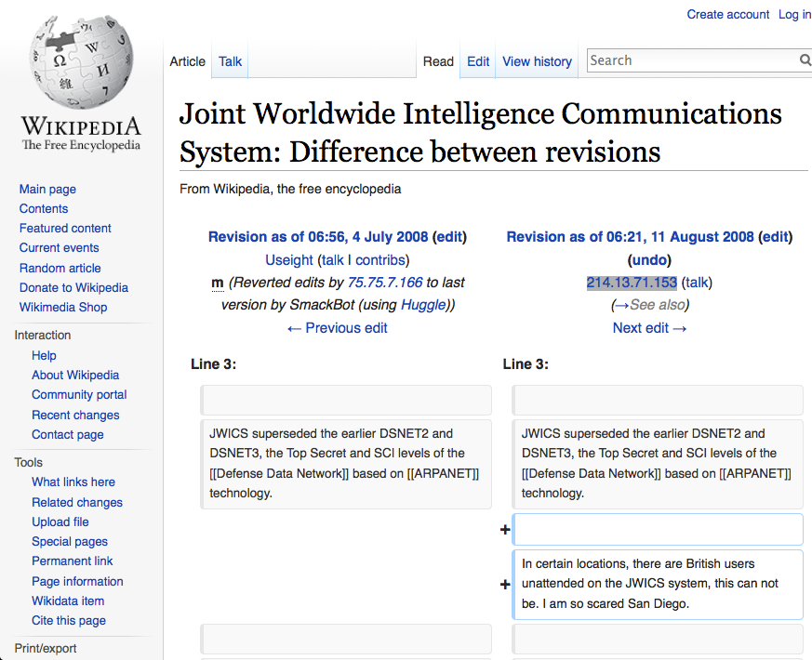Open the Edit tab
Image resolution: width=812 pixels, height=660 pixels.
pos(478,61)
